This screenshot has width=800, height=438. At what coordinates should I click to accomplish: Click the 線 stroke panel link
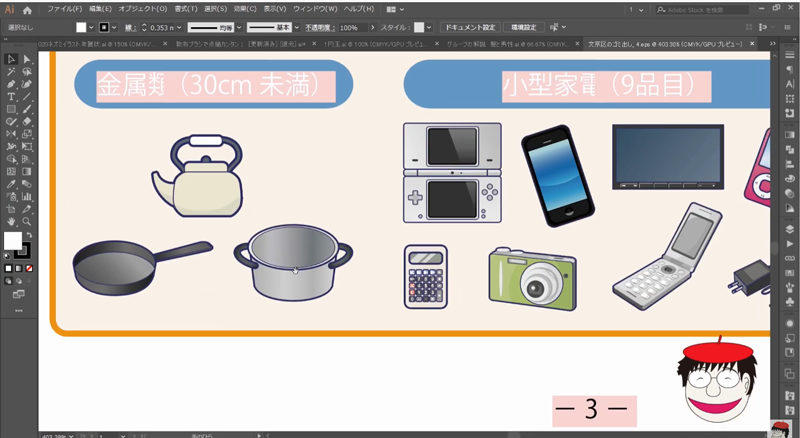(x=130, y=28)
